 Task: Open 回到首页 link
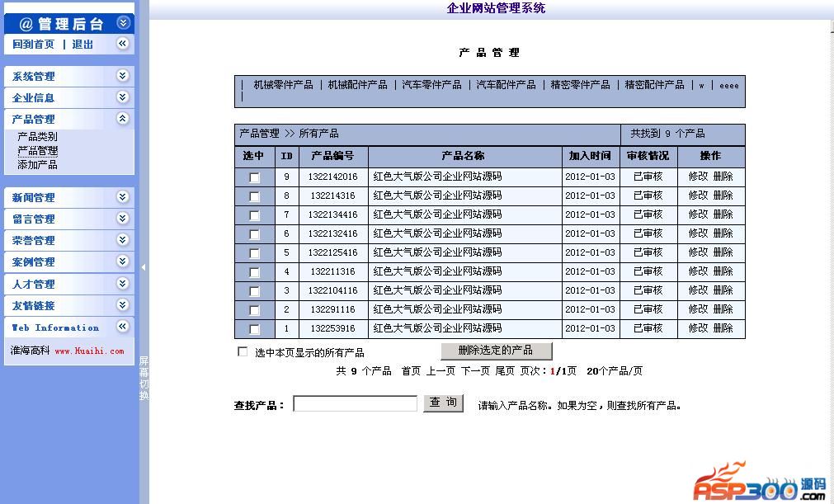point(33,44)
